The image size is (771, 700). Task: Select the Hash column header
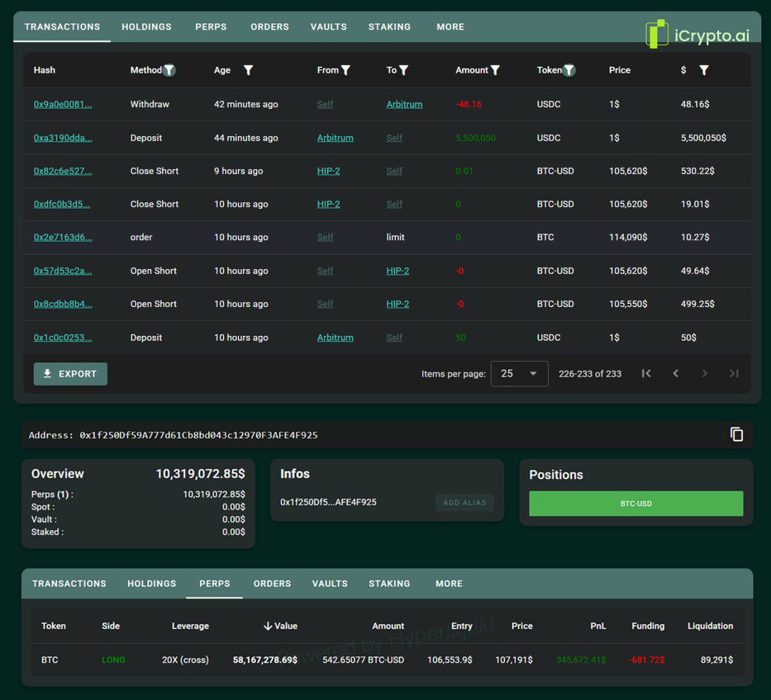point(44,70)
